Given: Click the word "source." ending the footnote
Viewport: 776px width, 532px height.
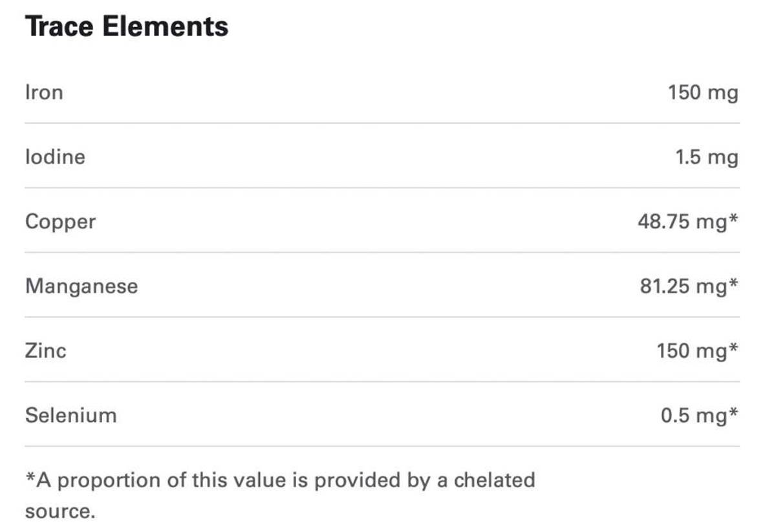Looking at the screenshot, I should point(60,512).
